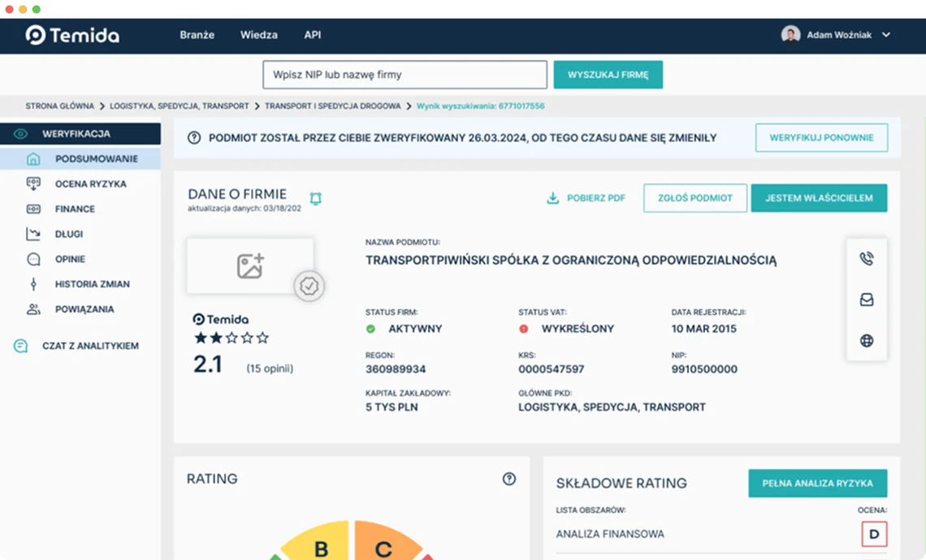
Task: Click the Weryfikacja sidebar header
Action: 80,134
